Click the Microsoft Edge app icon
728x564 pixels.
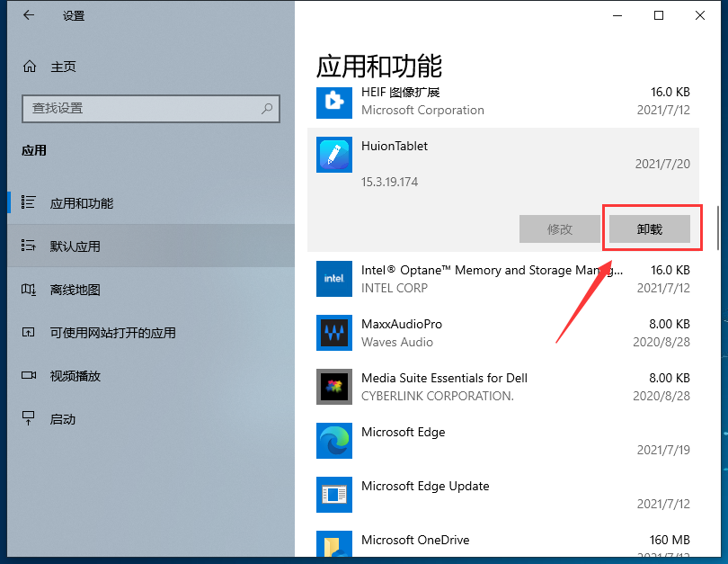click(334, 441)
